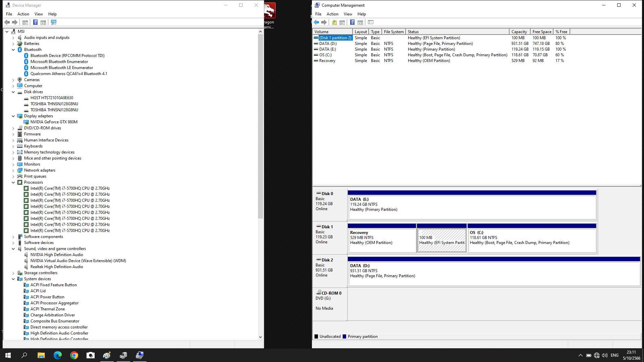Click Up folder icon in Computer Management toolbar
Screen dimensions: 644x362
[334, 22]
